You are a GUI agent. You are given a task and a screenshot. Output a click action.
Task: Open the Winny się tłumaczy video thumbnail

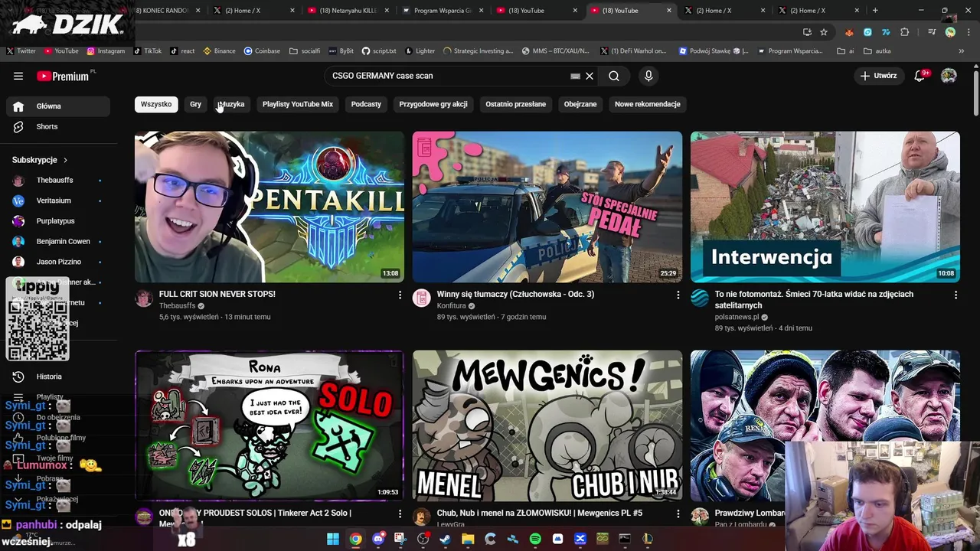(547, 207)
